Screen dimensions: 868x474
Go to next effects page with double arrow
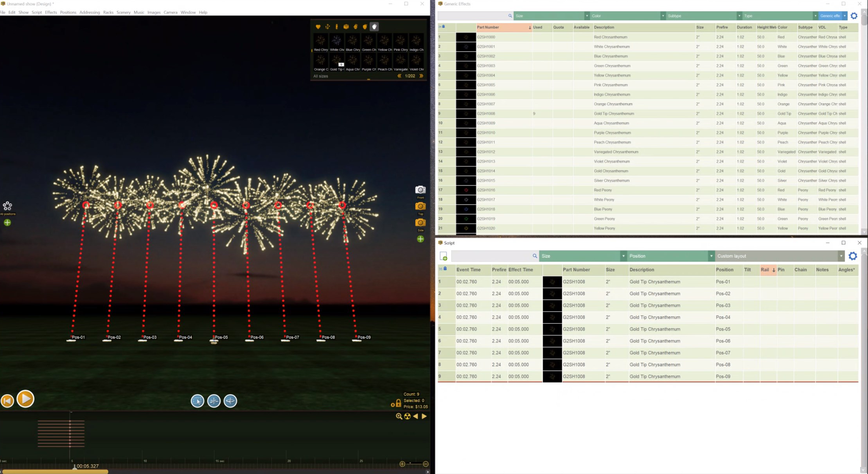pos(421,76)
